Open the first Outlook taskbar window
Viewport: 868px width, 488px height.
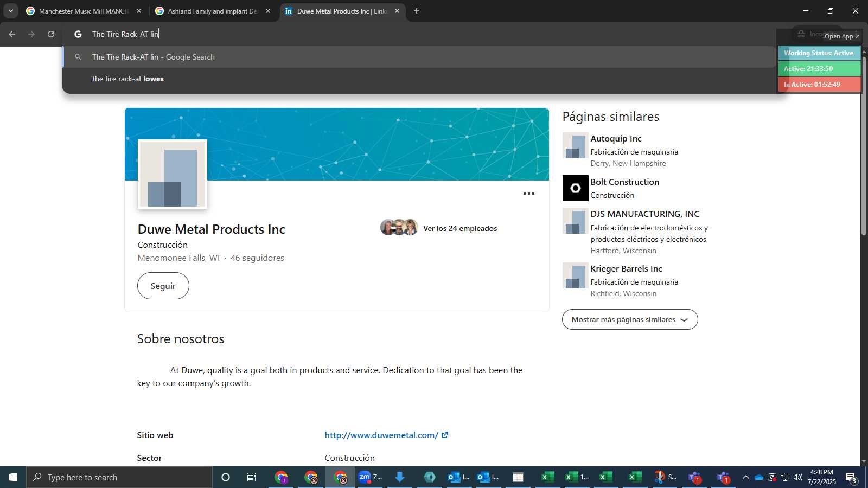(458, 477)
